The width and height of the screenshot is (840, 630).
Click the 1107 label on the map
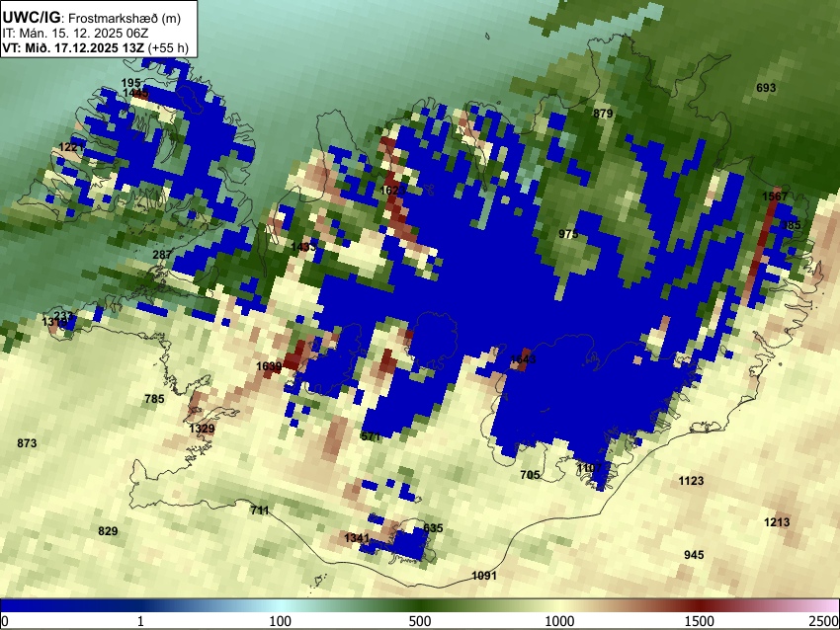pyautogui.click(x=590, y=468)
